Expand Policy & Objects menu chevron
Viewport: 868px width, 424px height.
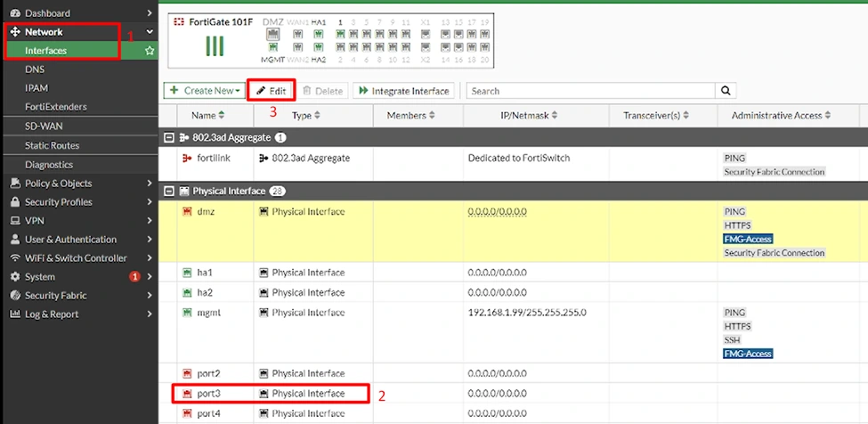pyautogui.click(x=150, y=183)
